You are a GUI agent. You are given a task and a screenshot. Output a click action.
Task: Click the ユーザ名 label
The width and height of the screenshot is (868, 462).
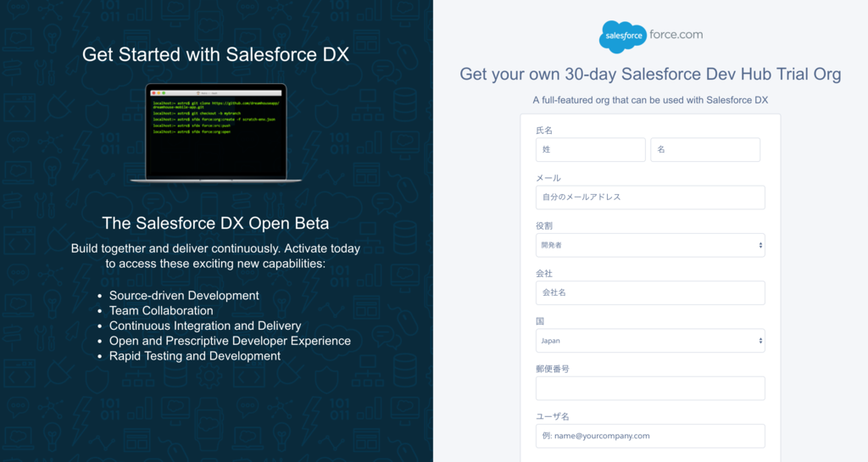pos(553,415)
